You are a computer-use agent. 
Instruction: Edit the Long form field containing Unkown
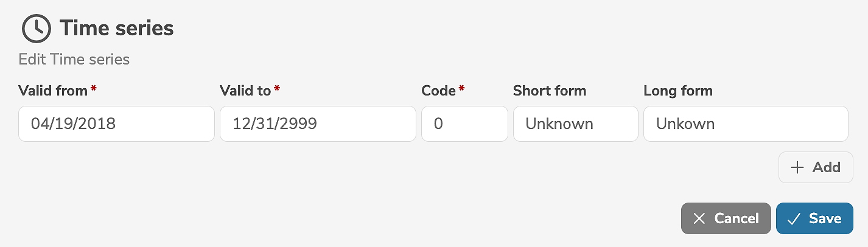point(745,124)
